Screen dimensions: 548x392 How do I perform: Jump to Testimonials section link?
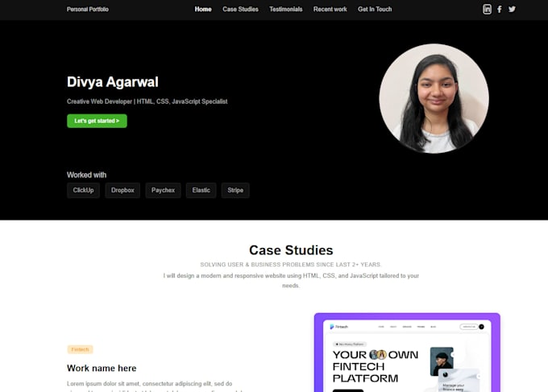click(x=286, y=10)
